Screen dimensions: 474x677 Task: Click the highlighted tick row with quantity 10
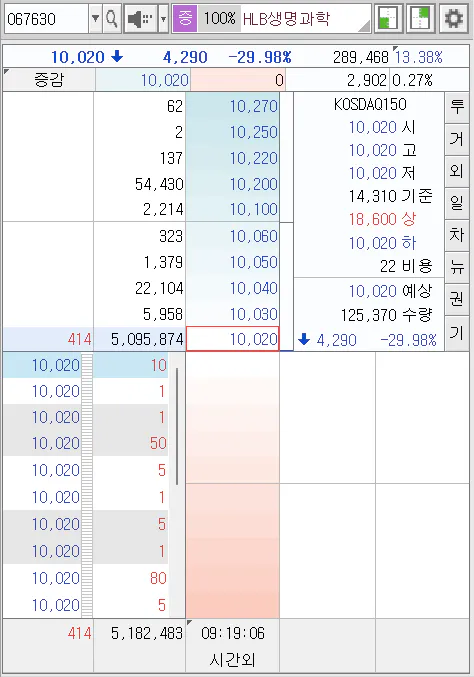(x=86, y=366)
